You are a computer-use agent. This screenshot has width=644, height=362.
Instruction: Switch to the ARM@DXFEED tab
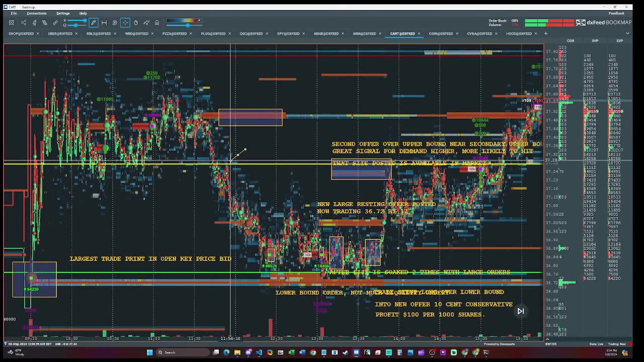364,34
